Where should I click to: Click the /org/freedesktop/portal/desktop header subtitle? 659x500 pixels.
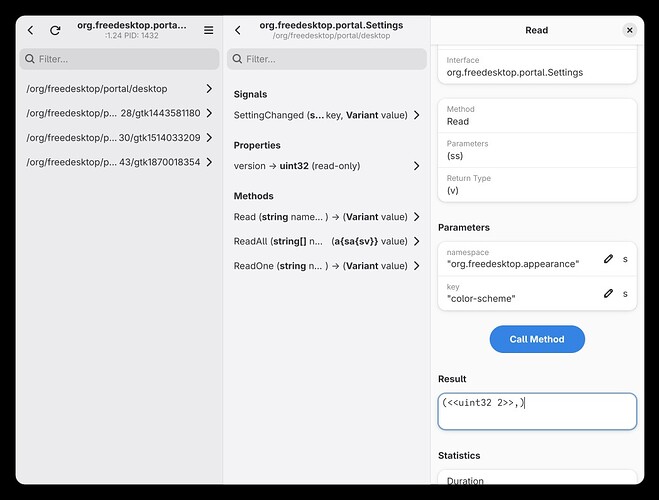pos(331,36)
